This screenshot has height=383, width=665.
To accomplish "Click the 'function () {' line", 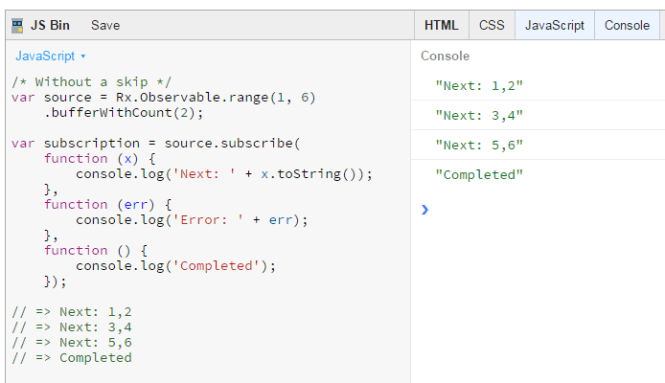I will click(x=95, y=250).
